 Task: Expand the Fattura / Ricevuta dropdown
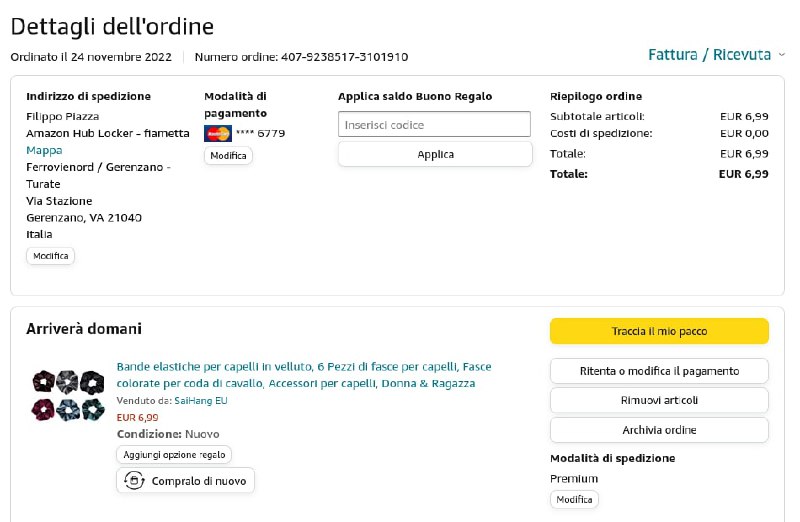tap(715, 54)
